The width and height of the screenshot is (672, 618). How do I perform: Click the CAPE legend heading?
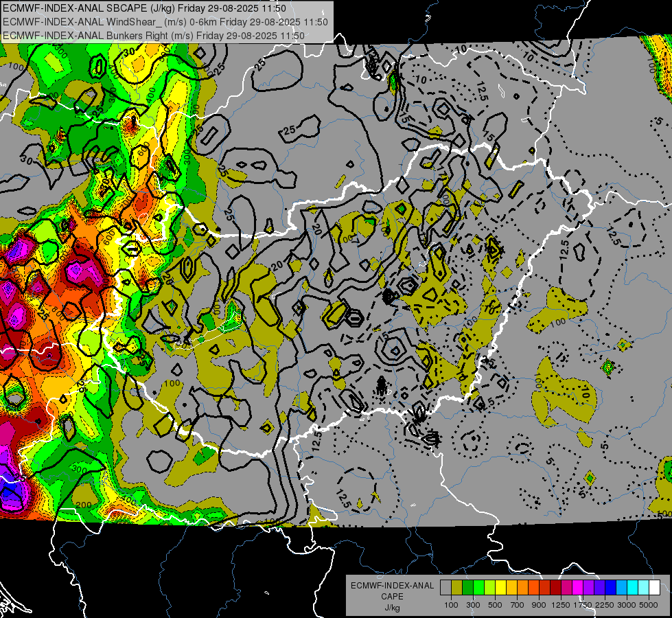point(392,597)
